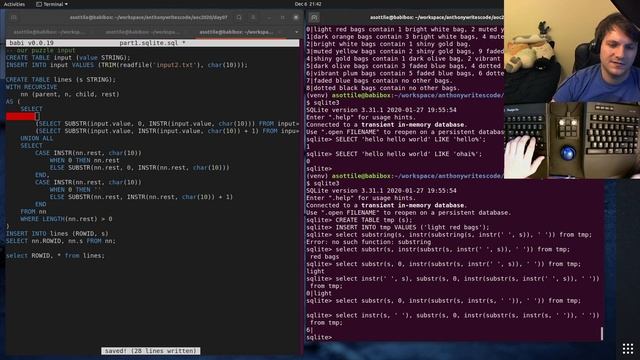Switch to first tab in left terminal
Image resolution: width=640 pixels, height=360 pixels.
[49, 32]
